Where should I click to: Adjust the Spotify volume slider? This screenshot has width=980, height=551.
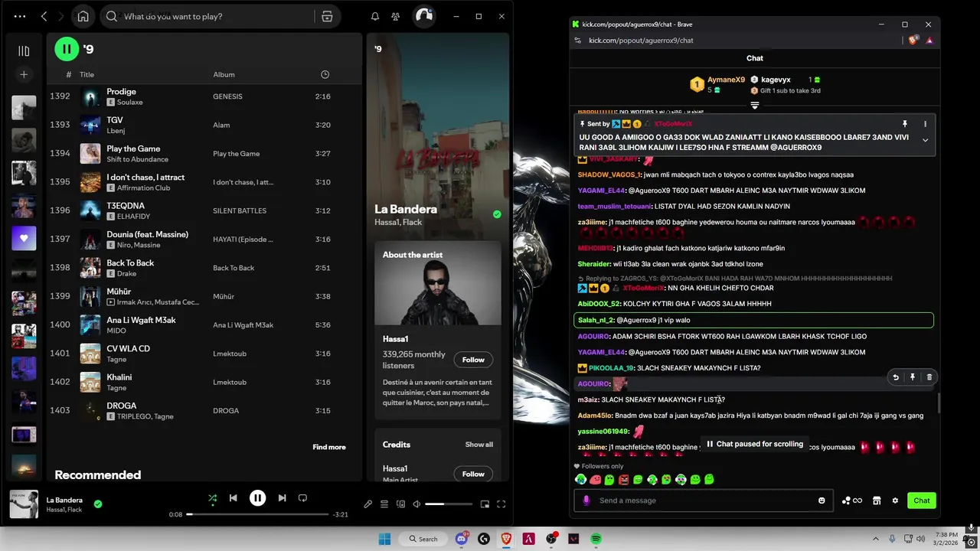(x=449, y=504)
